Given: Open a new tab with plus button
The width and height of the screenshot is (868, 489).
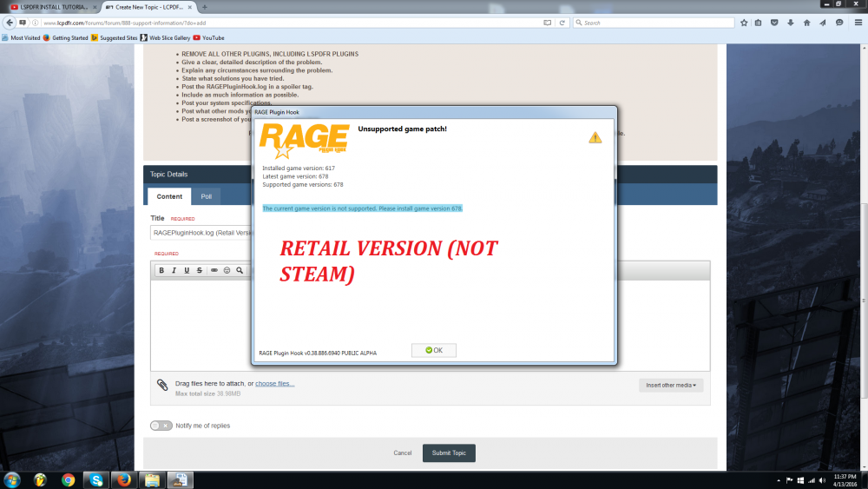Looking at the screenshot, I should coord(204,7).
